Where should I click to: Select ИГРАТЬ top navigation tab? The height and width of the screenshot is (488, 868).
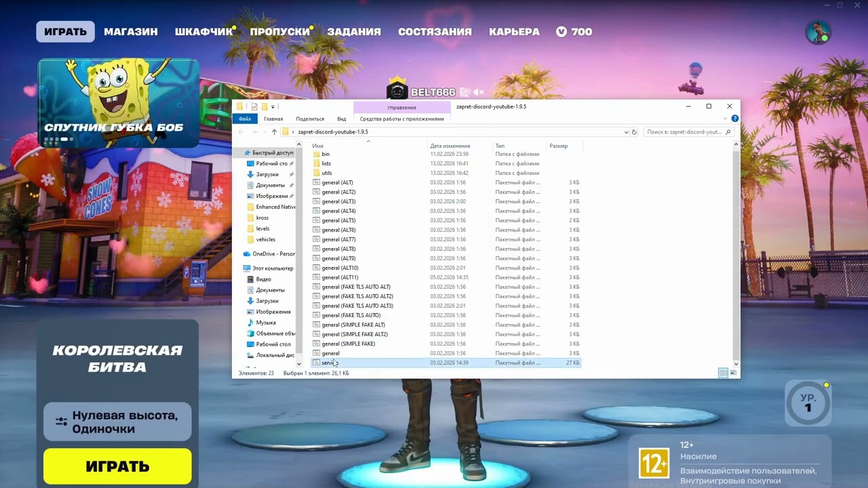pyautogui.click(x=66, y=32)
